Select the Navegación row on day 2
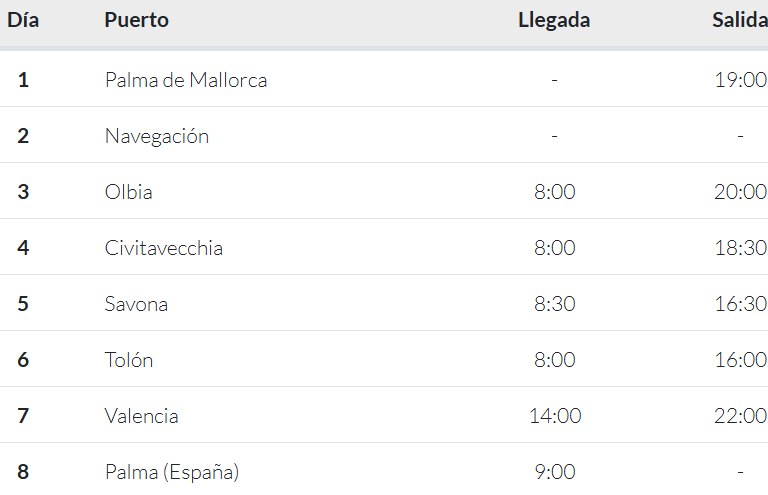 tap(384, 135)
